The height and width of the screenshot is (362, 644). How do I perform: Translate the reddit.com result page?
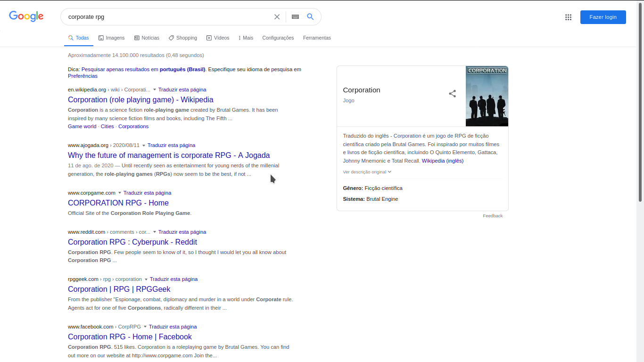pyautogui.click(x=182, y=232)
